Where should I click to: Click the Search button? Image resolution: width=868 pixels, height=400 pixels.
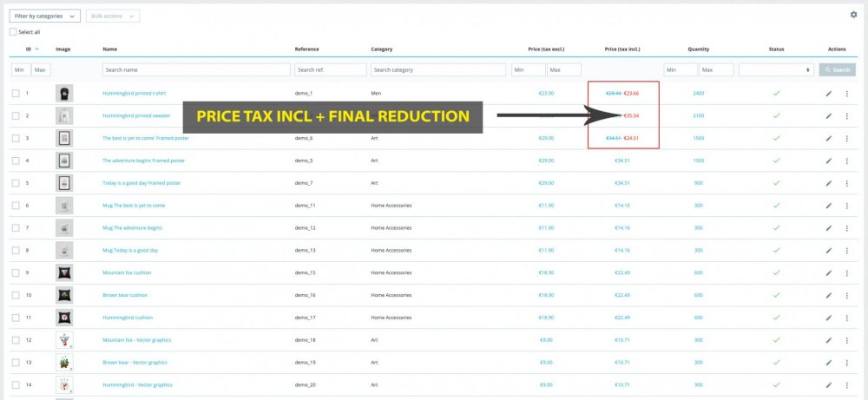pyautogui.click(x=837, y=69)
